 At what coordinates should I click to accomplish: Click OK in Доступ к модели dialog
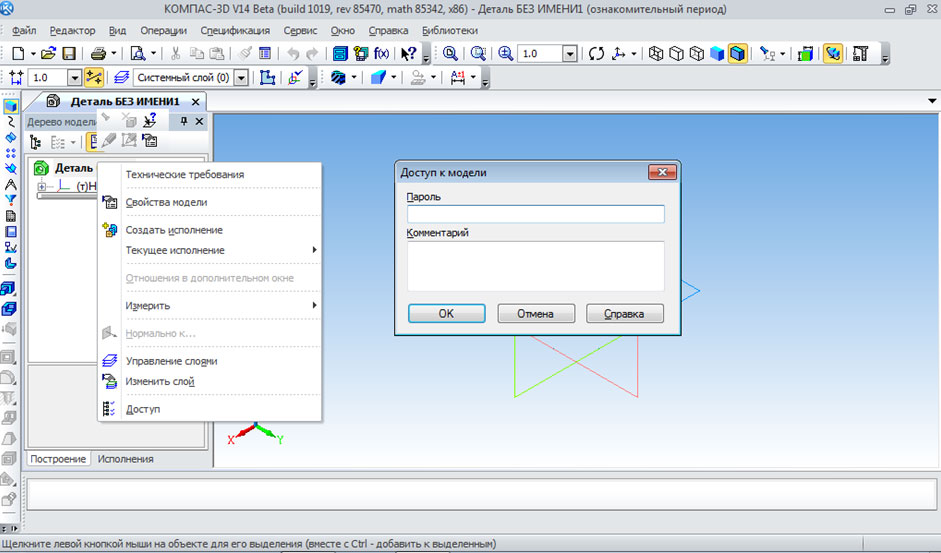446,313
